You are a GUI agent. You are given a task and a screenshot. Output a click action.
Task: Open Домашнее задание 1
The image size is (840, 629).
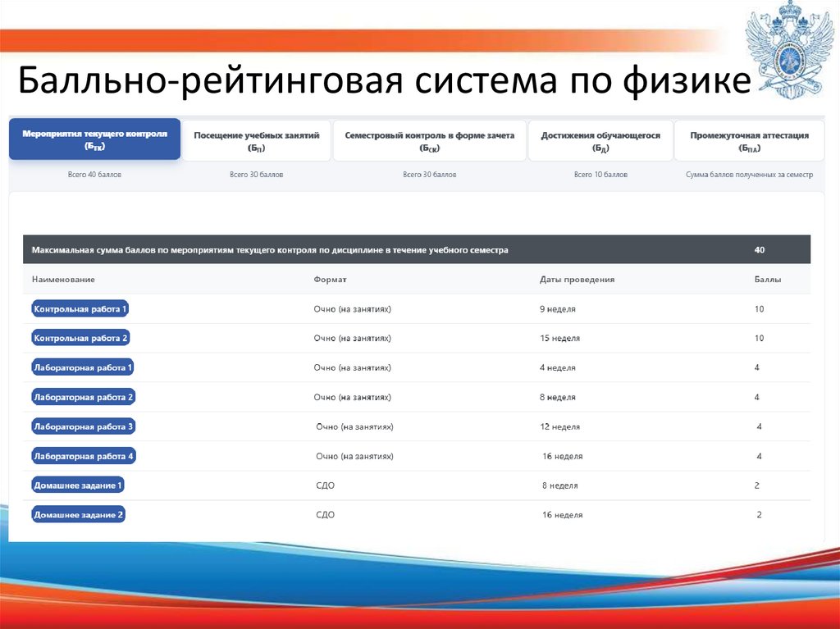tap(78, 485)
